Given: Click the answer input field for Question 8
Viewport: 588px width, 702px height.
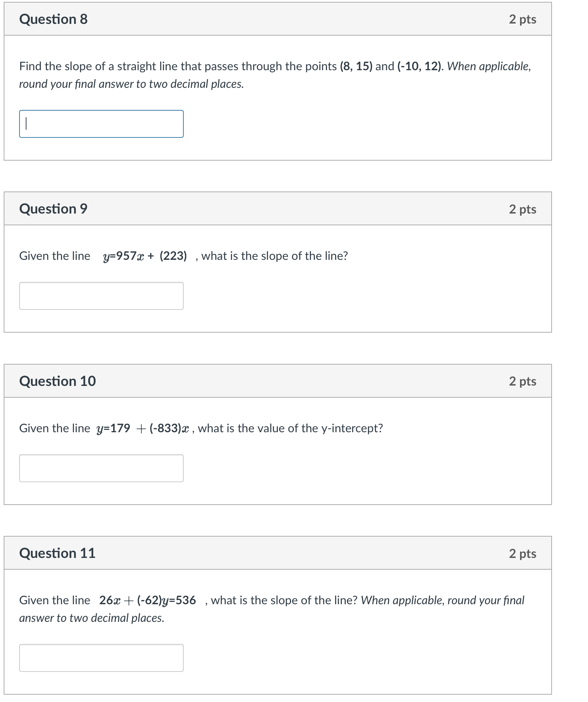Looking at the screenshot, I should click(x=102, y=124).
